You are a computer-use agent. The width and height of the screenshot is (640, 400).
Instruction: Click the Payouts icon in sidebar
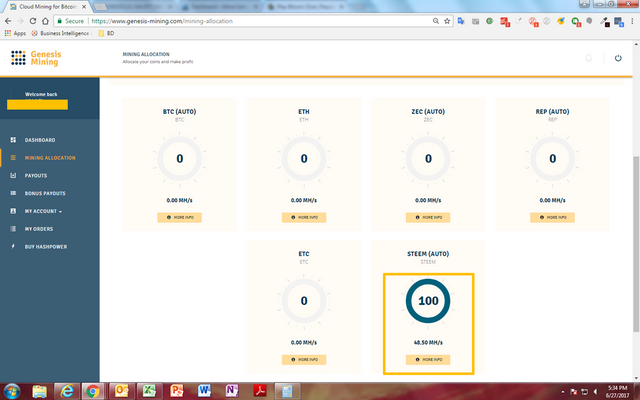pos(13,176)
